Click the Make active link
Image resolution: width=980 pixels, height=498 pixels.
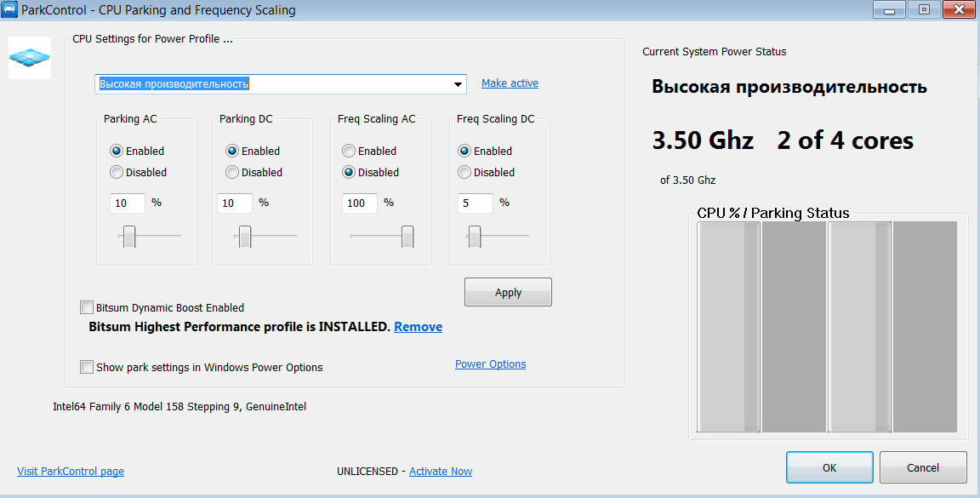[x=510, y=83]
